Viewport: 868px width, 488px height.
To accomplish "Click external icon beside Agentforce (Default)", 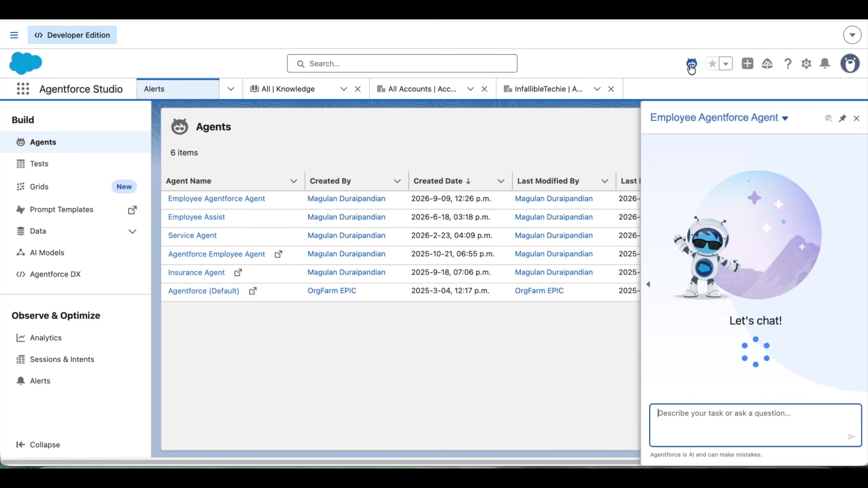I will point(253,291).
